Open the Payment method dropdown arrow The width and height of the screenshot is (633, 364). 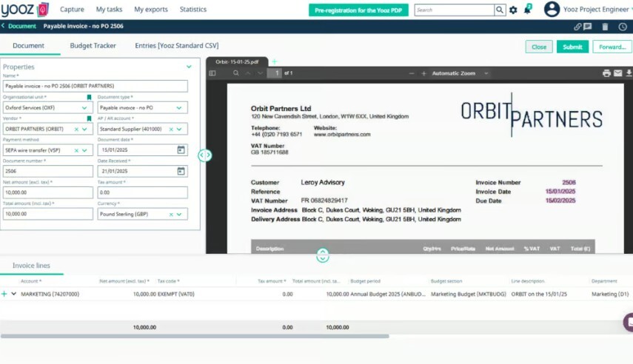click(x=84, y=150)
